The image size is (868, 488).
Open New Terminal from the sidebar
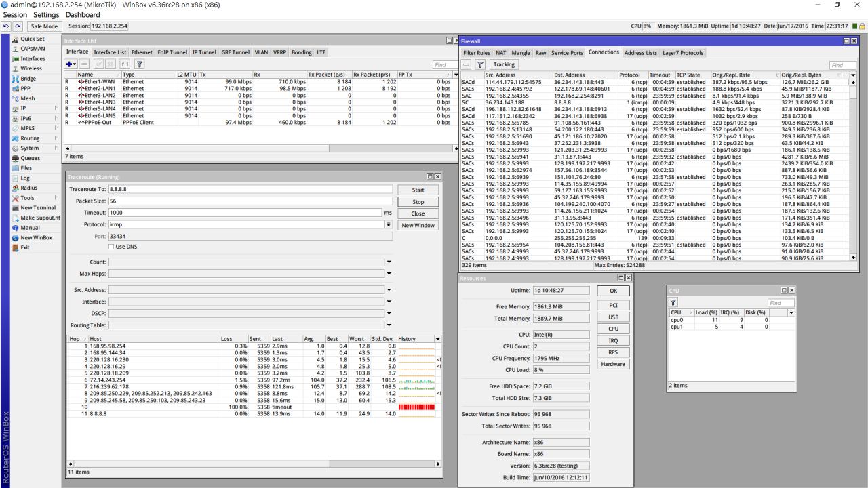click(38, 207)
